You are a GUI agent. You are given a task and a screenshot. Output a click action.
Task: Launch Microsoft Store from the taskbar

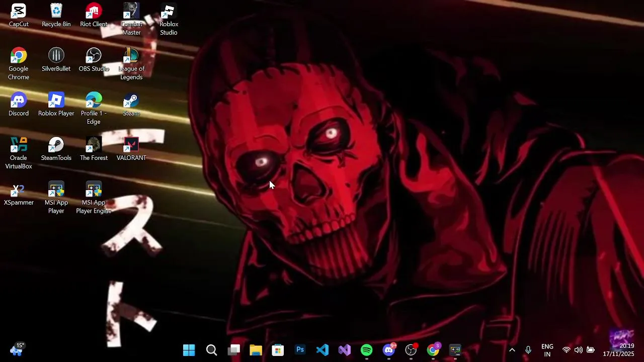click(278, 350)
